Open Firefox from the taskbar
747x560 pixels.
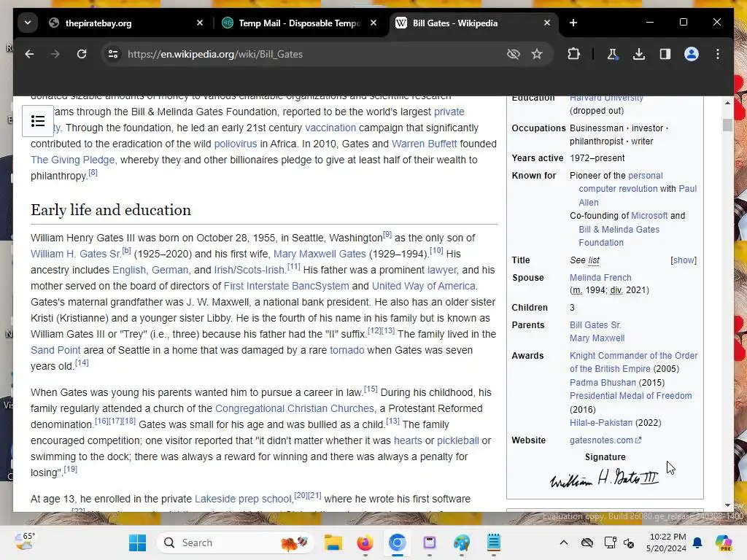[x=365, y=542]
